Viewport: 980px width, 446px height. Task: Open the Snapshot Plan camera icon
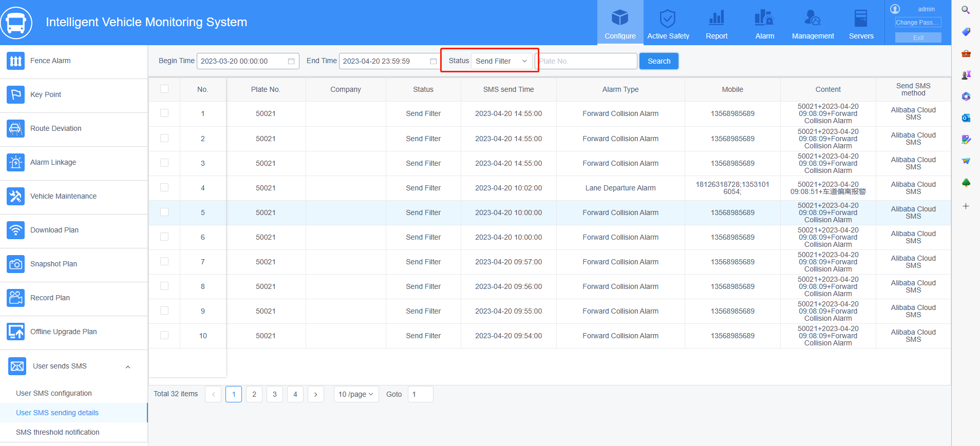16,264
